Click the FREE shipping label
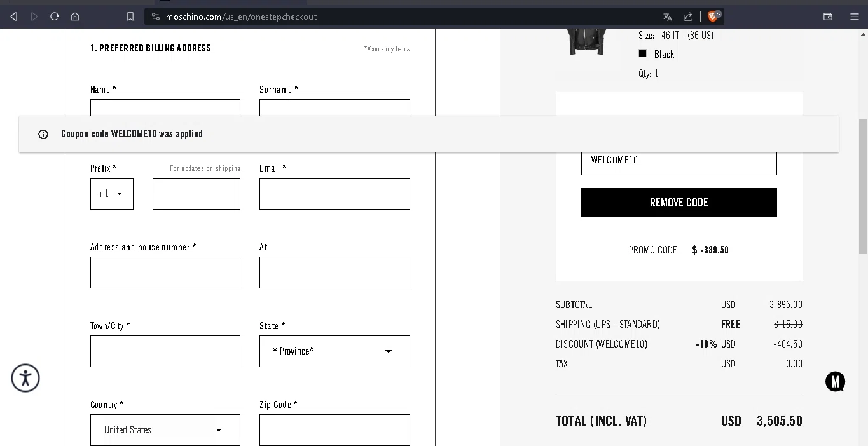868x446 pixels. (x=731, y=324)
